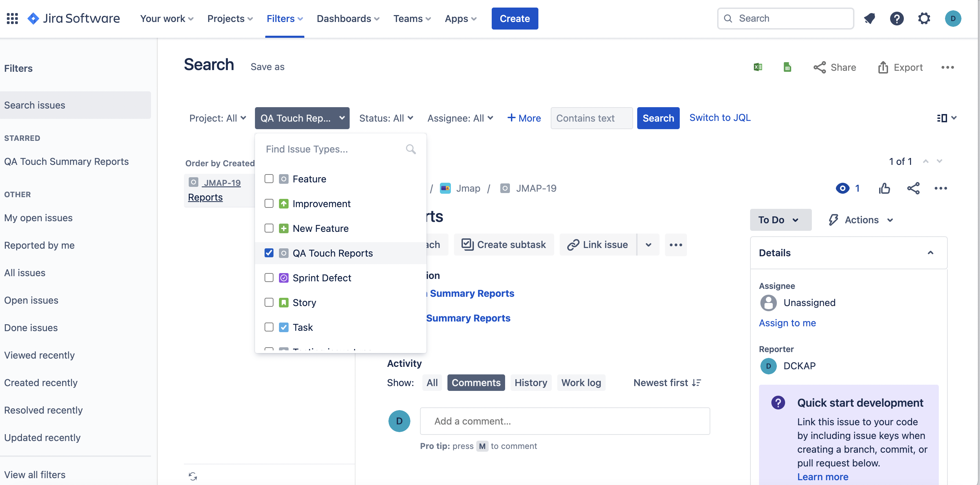Show All activity tab

tap(432, 382)
